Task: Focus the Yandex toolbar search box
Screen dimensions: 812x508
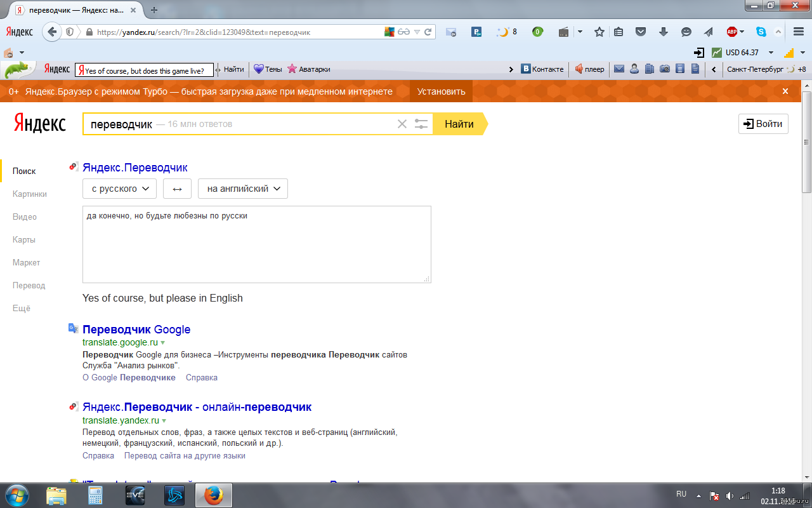Action: click(x=144, y=70)
